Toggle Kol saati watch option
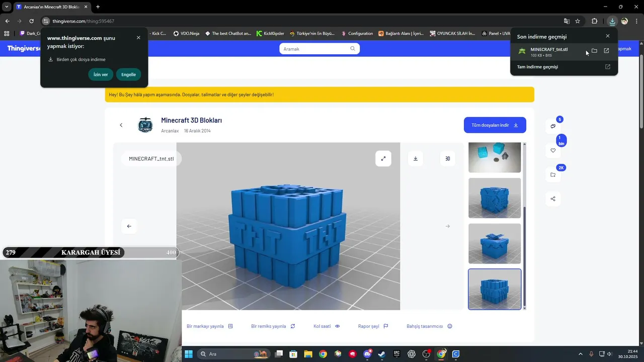Viewport: 644px width, 362px height. (327, 326)
